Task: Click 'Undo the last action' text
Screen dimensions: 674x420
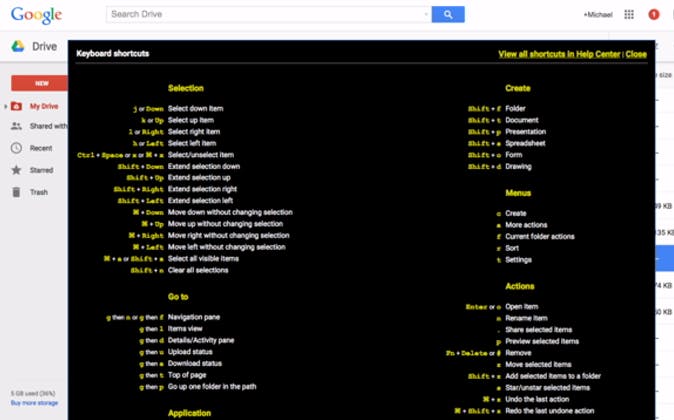Action: (537, 400)
